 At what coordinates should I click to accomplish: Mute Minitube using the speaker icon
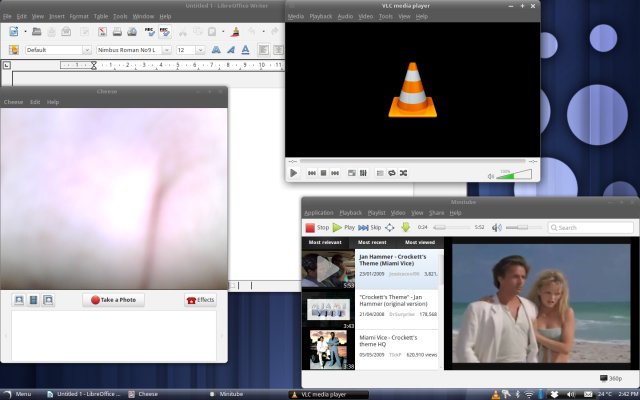pos(498,227)
